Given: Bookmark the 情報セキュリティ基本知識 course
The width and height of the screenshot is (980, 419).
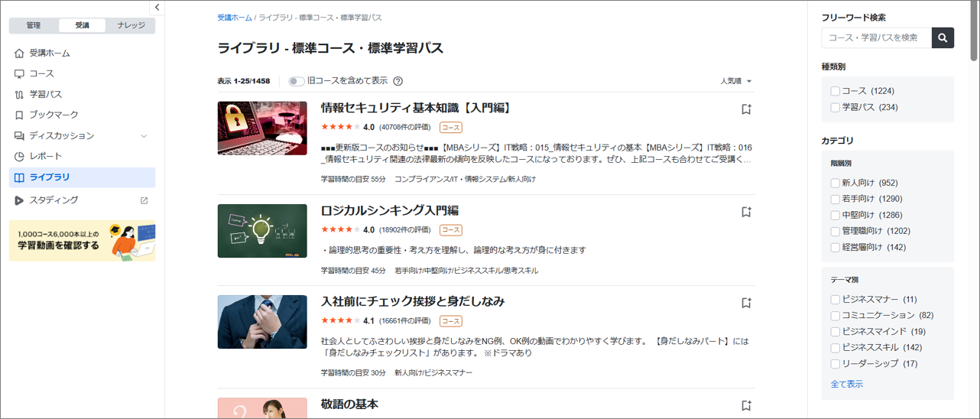Looking at the screenshot, I should 746,109.
